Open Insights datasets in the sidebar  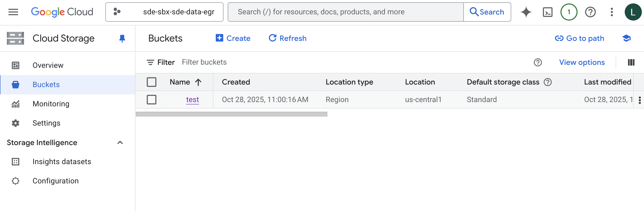pos(61,162)
